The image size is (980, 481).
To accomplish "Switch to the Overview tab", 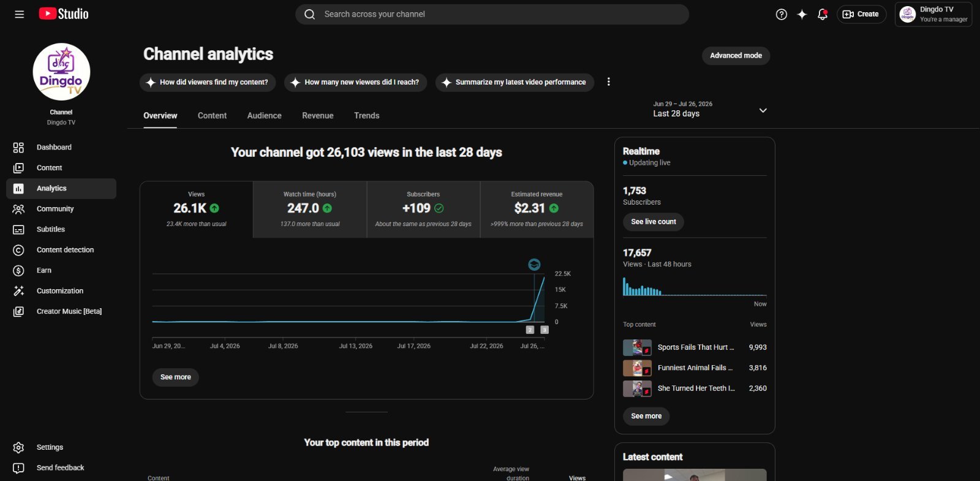I will tap(160, 116).
